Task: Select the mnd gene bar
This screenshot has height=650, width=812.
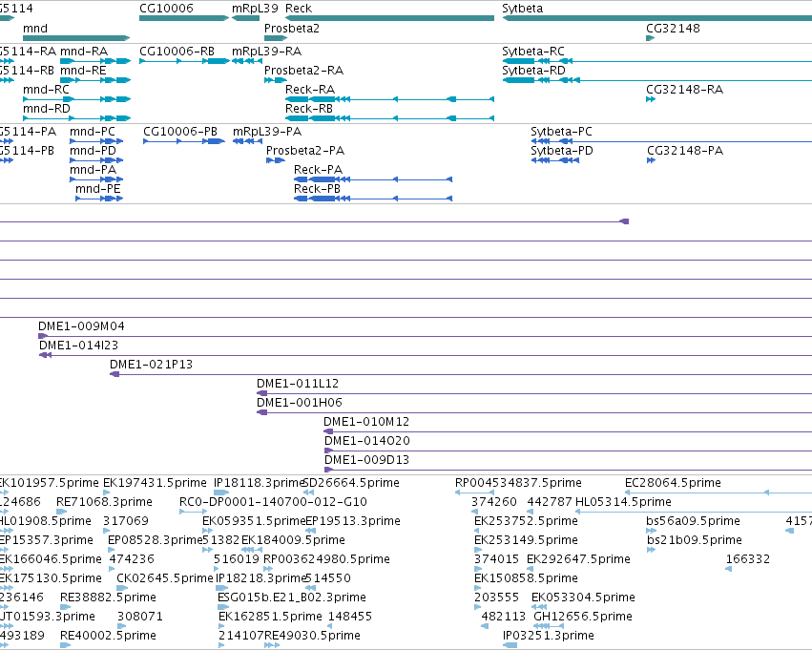Action: click(76, 38)
